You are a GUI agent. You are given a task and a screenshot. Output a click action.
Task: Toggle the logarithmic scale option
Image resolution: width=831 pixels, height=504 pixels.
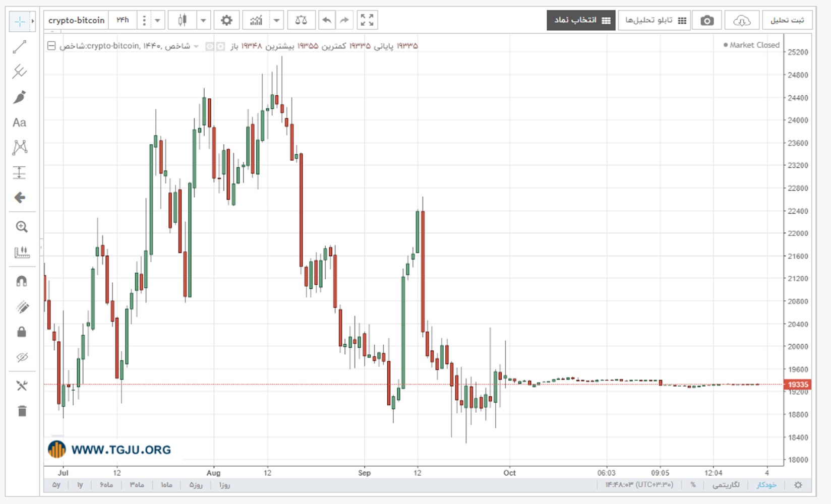click(726, 485)
